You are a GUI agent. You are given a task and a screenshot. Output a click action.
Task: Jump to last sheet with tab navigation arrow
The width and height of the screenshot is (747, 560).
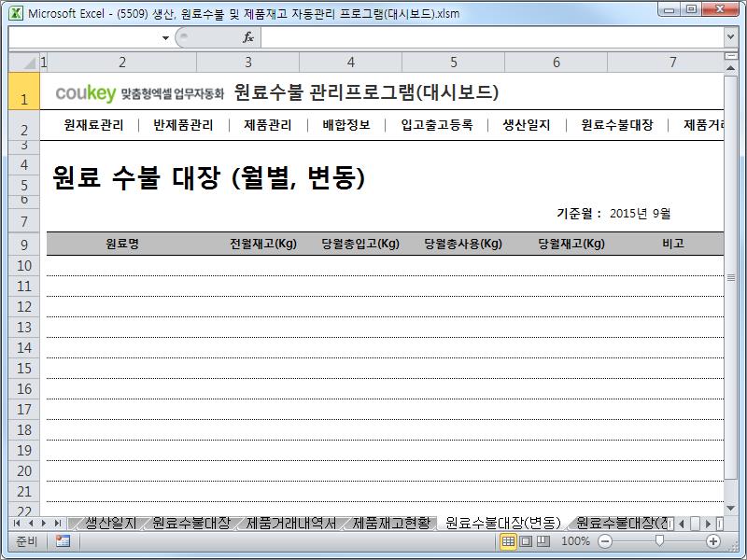58,524
